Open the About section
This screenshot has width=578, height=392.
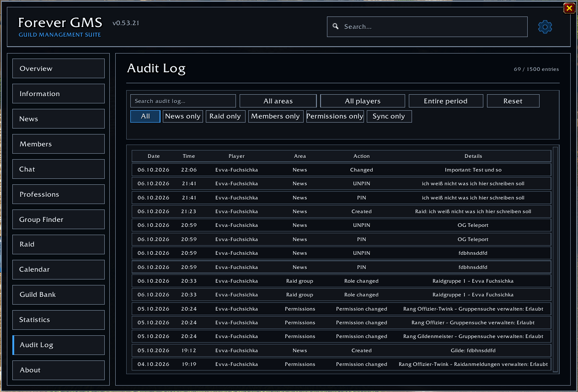(59, 370)
